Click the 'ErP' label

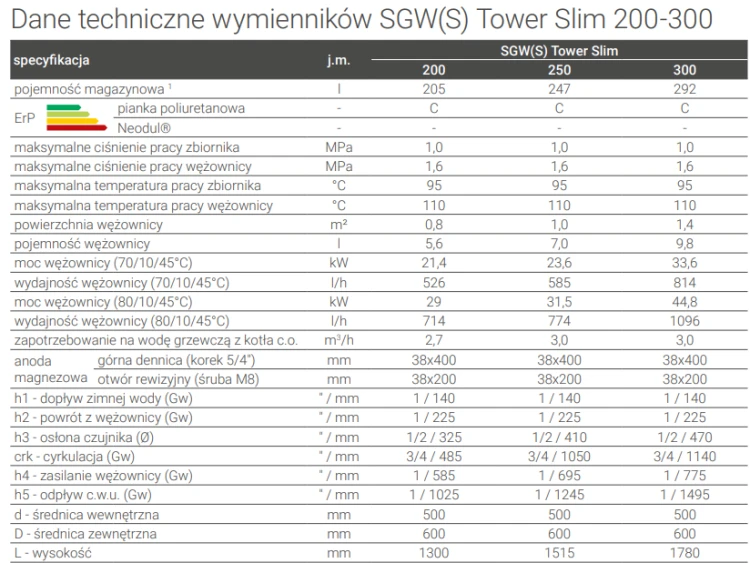point(24,118)
